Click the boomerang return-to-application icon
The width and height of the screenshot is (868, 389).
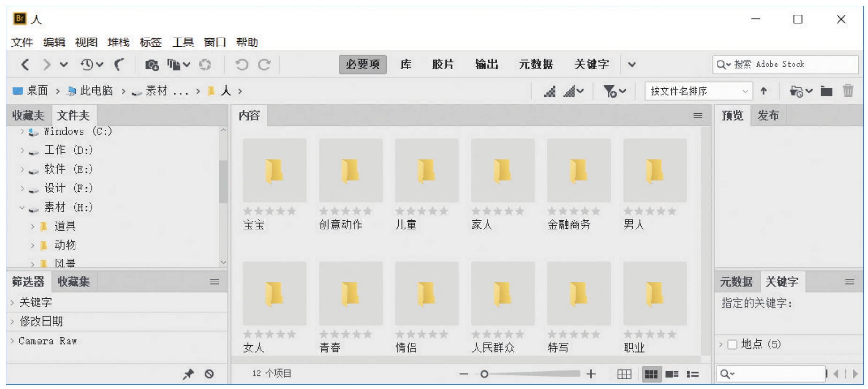pos(120,64)
